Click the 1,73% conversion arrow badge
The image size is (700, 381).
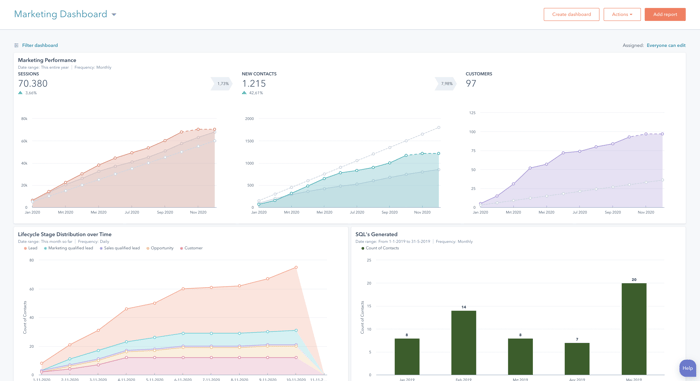coord(222,84)
